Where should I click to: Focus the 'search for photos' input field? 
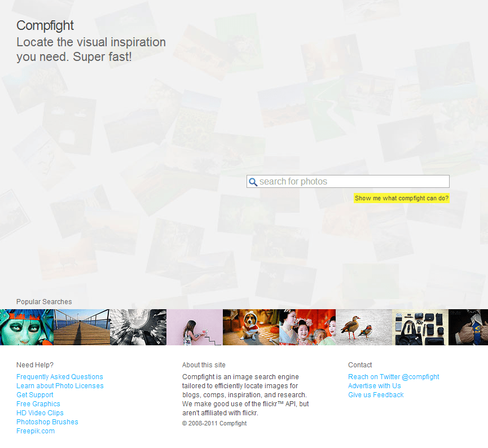pos(348,182)
